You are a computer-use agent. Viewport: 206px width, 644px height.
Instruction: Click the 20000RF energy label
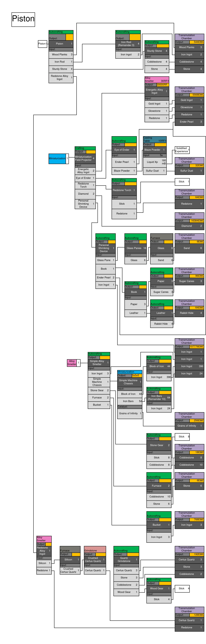(x=162, y=85)
